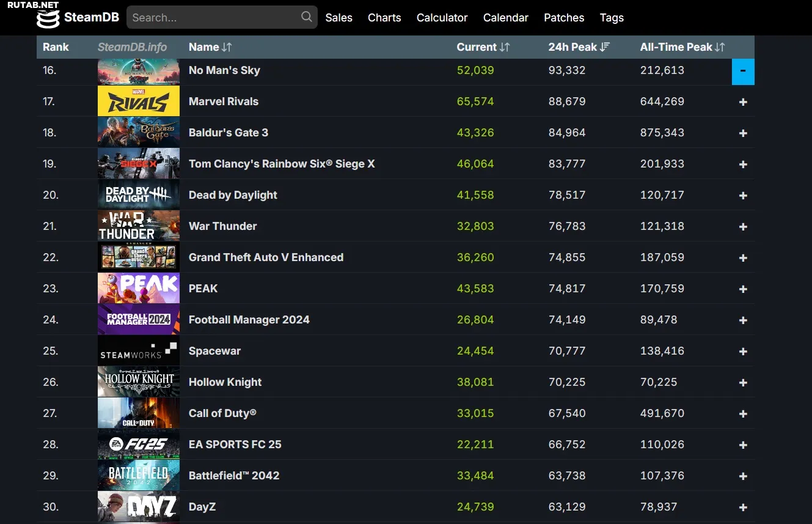
Task: Click the Call of Duty thumbnail
Action: (x=139, y=413)
